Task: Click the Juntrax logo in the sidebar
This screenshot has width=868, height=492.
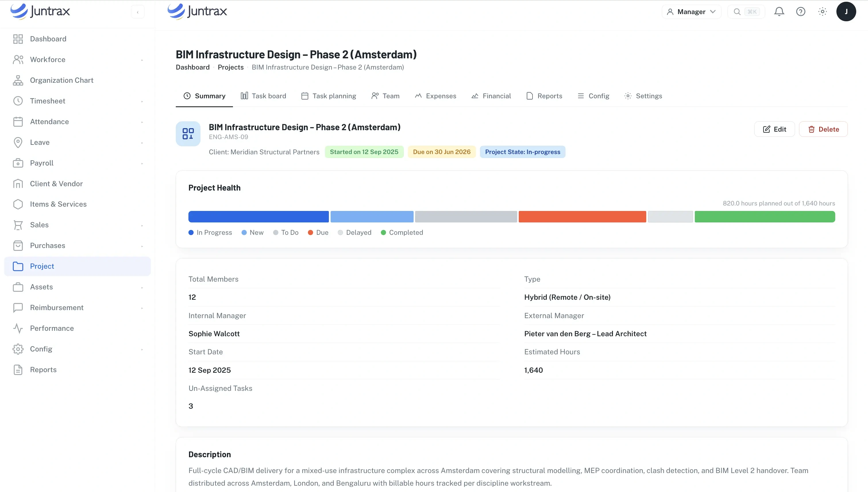Action: (x=40, y=11)
